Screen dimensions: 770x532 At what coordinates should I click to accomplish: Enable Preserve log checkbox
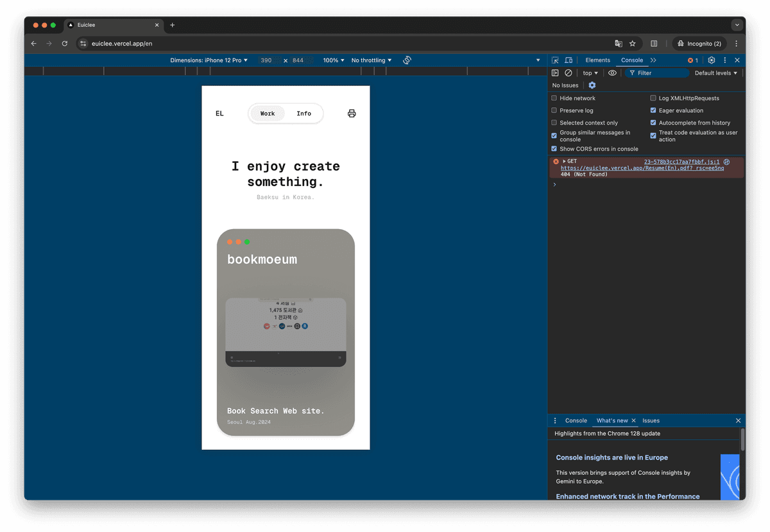pyautogui.click(x=554, y=110)
